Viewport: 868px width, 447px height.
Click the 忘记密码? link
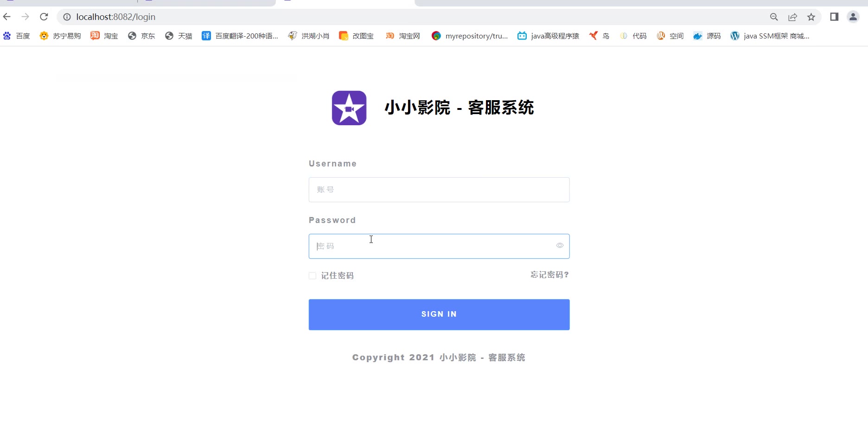550,275
